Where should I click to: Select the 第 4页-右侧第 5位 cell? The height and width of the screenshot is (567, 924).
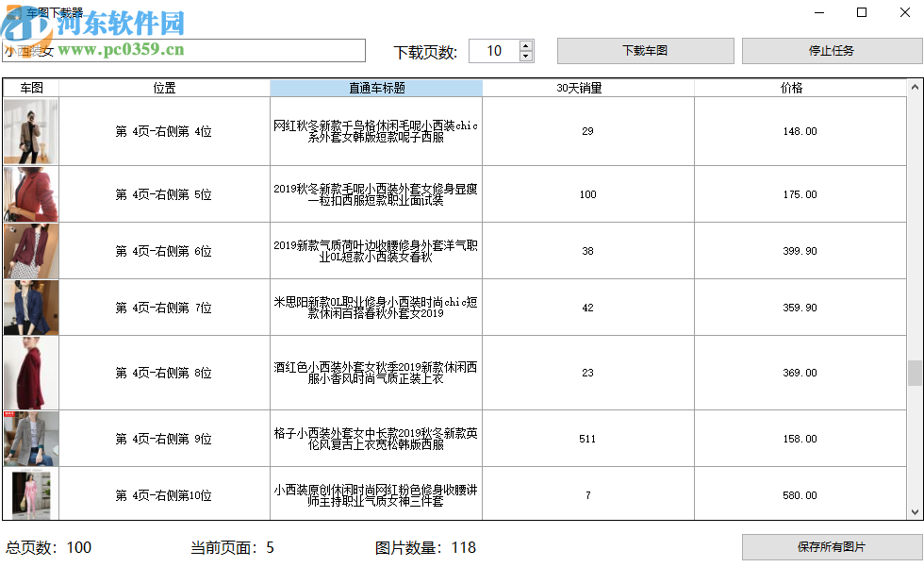[164, 194]
